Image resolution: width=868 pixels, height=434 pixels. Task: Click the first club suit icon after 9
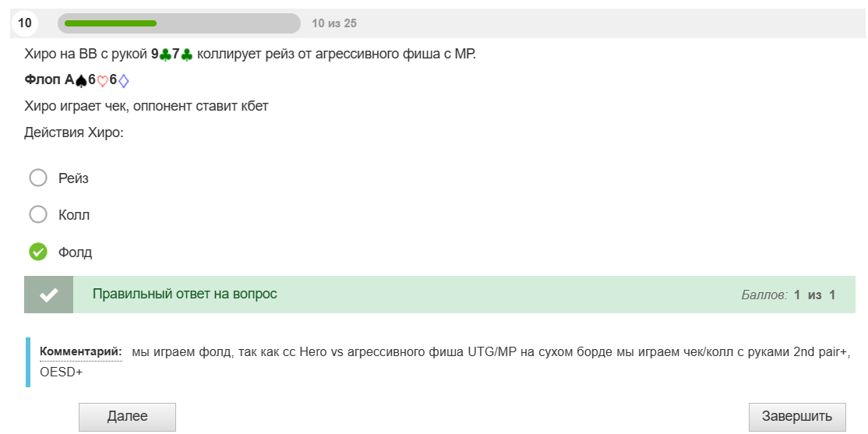pos(165,55)
